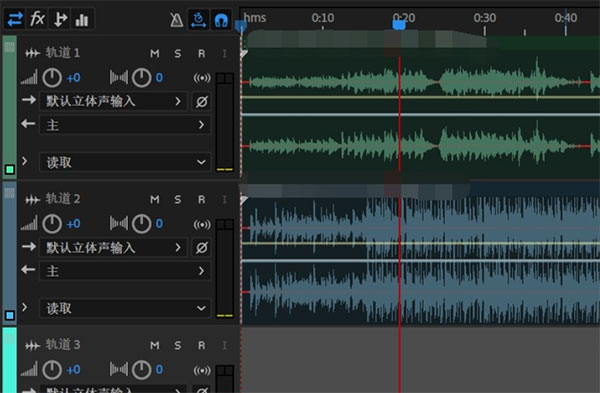600x393 pixels.
Task: Toggle the metronome icon
Action: (x=176, y=20)
